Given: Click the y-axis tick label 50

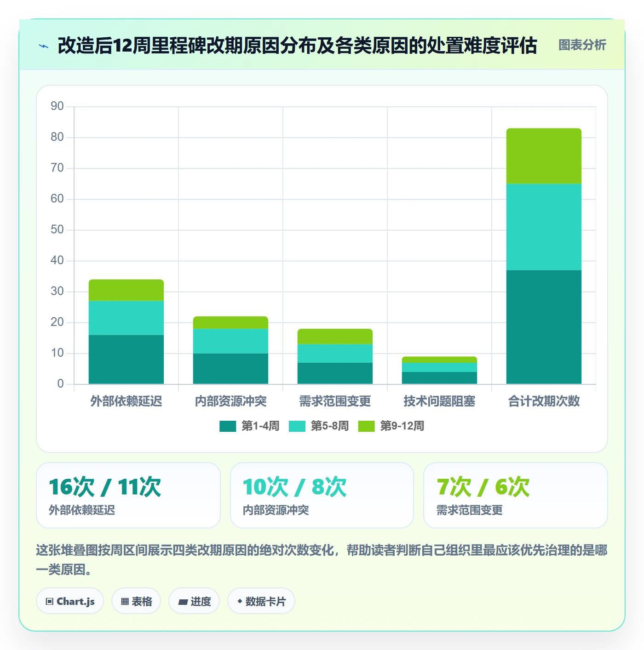Looking at the screenshot, I should click(x=57, y=230).
